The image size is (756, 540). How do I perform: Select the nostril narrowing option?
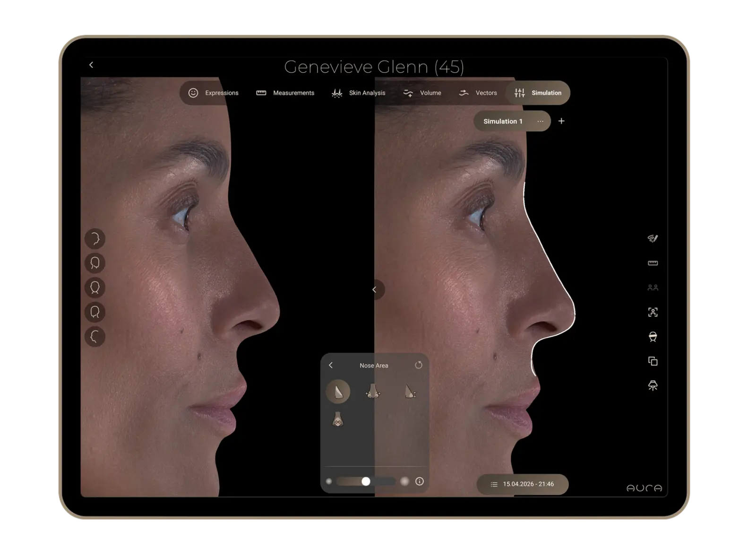click(337, 419)
